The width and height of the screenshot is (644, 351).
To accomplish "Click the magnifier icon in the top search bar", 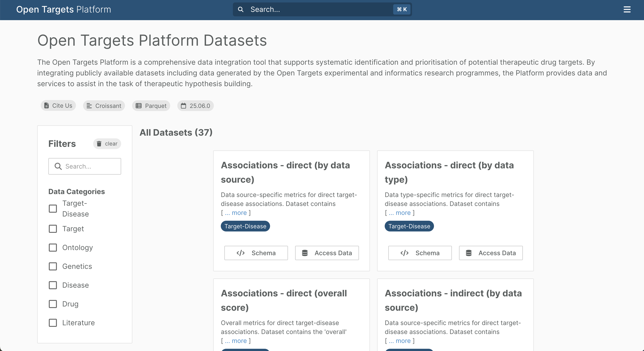I will 241,9.
